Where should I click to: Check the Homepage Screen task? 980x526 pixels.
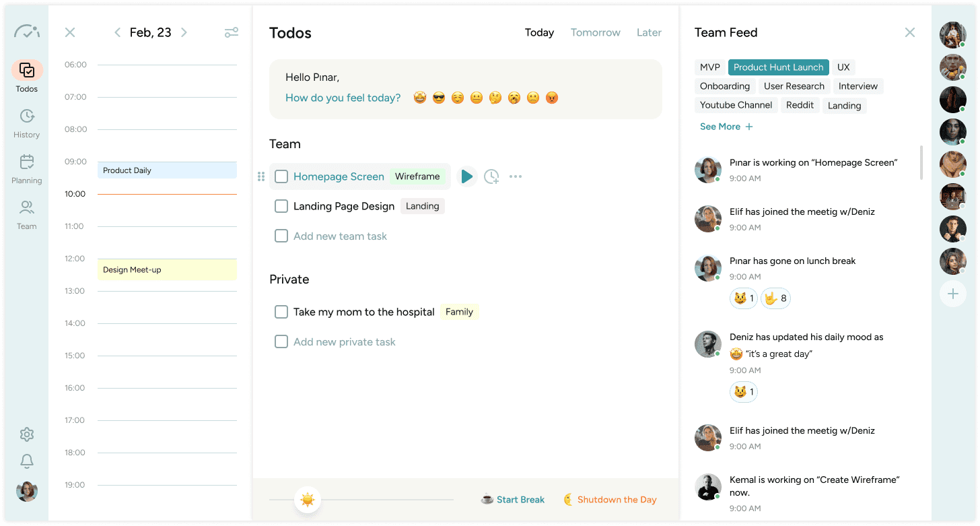tap(281, 176)
